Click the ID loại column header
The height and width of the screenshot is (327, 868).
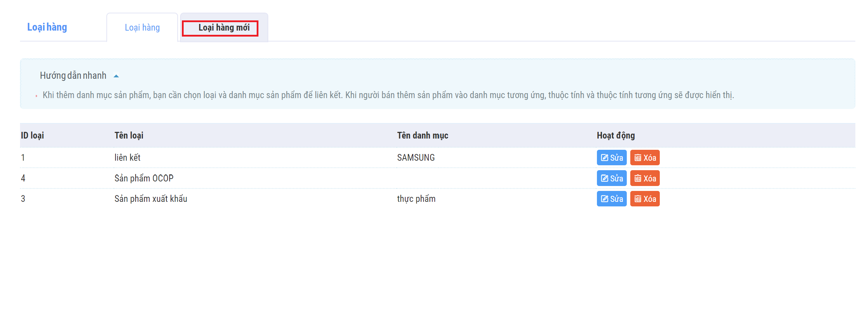[x=32, y=135]
